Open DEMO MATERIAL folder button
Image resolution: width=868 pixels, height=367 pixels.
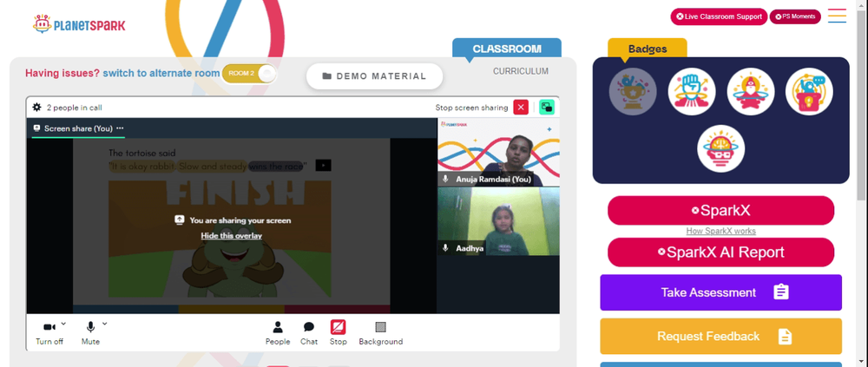(x=374, y=76)
